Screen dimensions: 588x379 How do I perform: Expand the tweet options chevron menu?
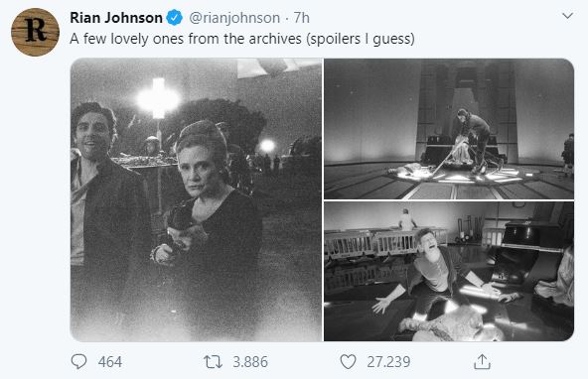click(568, 16)
